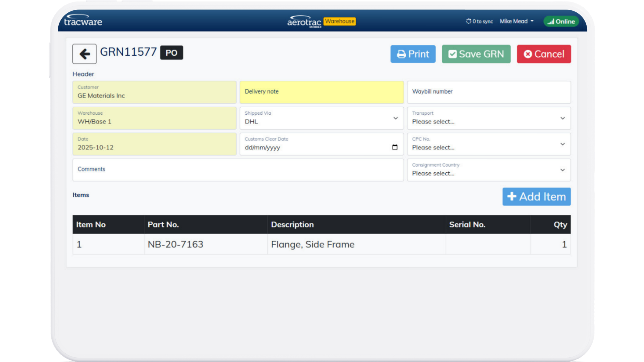
Task: Click the Warehouse label badge
Action: (x=340, y=21)
